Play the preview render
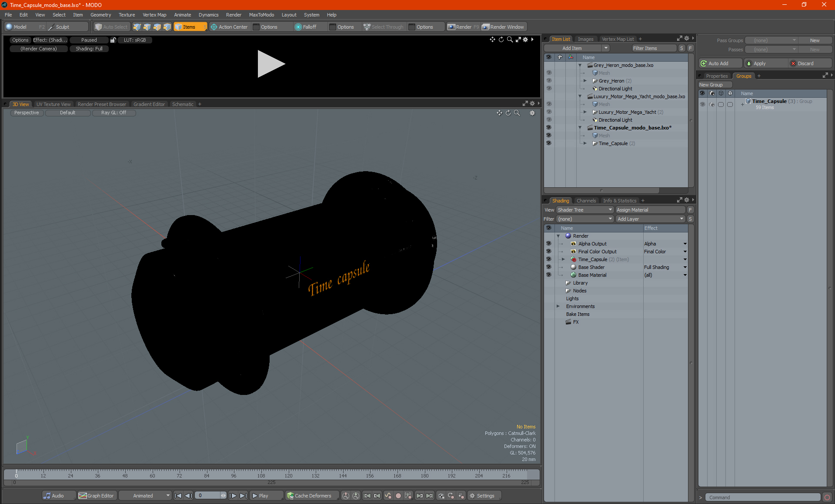Image resolution: width=835 pixels, height=504 pixels. (271, 64)
